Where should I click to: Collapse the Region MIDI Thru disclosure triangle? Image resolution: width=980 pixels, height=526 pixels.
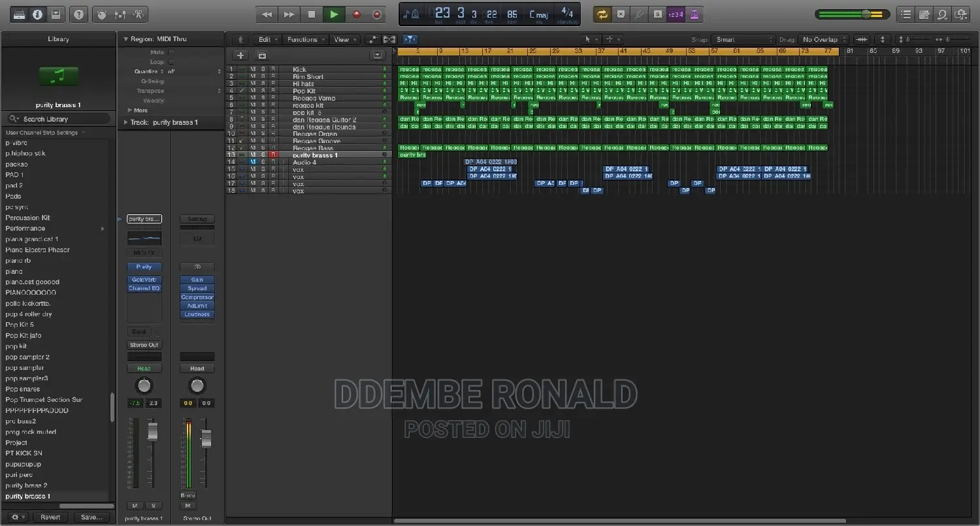(126, 39)
